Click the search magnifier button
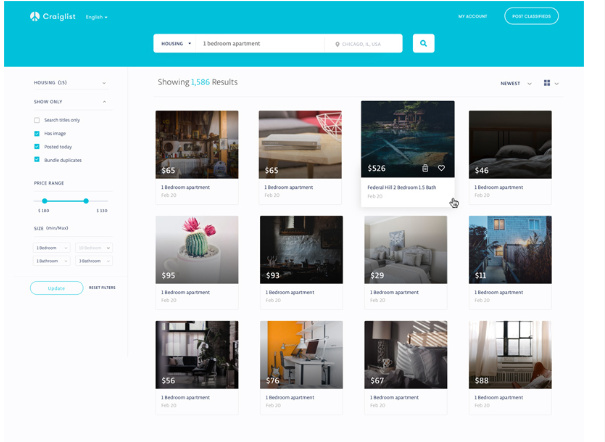Screen dimensions: 605x442 pos(424,43)
